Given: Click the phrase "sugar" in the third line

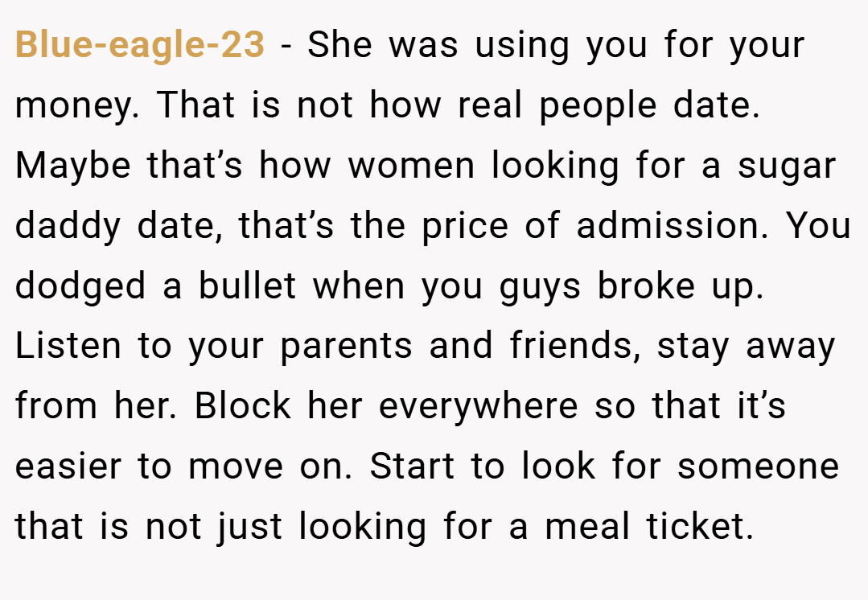Looking at the screenshot, I should (787, 167).
